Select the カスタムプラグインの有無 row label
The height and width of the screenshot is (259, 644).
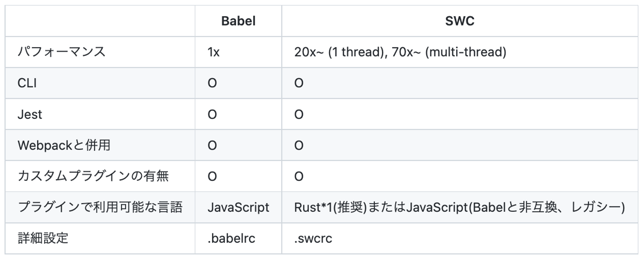93,176
